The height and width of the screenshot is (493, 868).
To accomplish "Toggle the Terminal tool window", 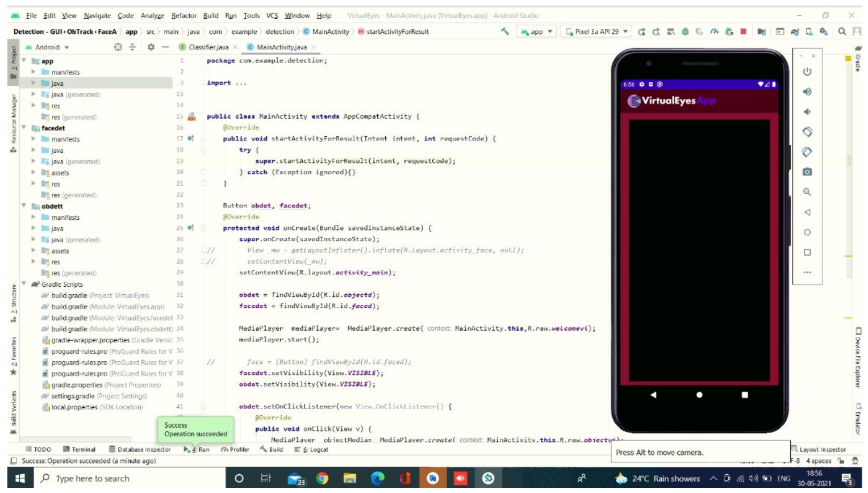I will (x=80, y=449).
